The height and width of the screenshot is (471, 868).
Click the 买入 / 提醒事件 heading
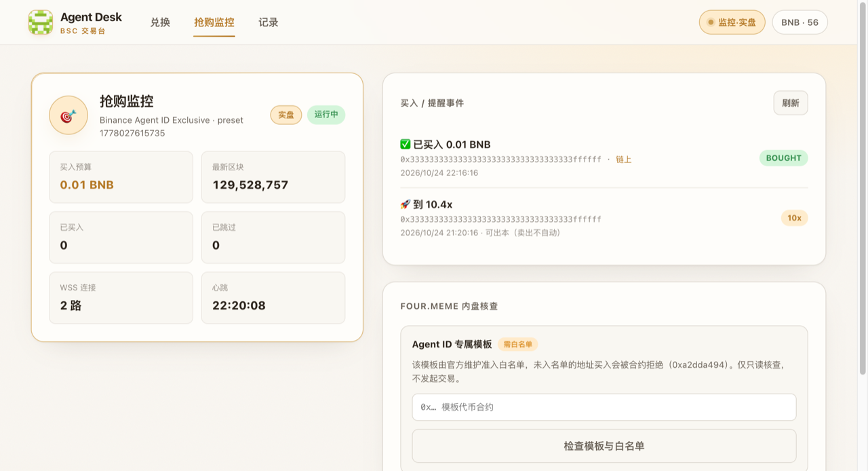pyautogui.click(x=432, y=103)
